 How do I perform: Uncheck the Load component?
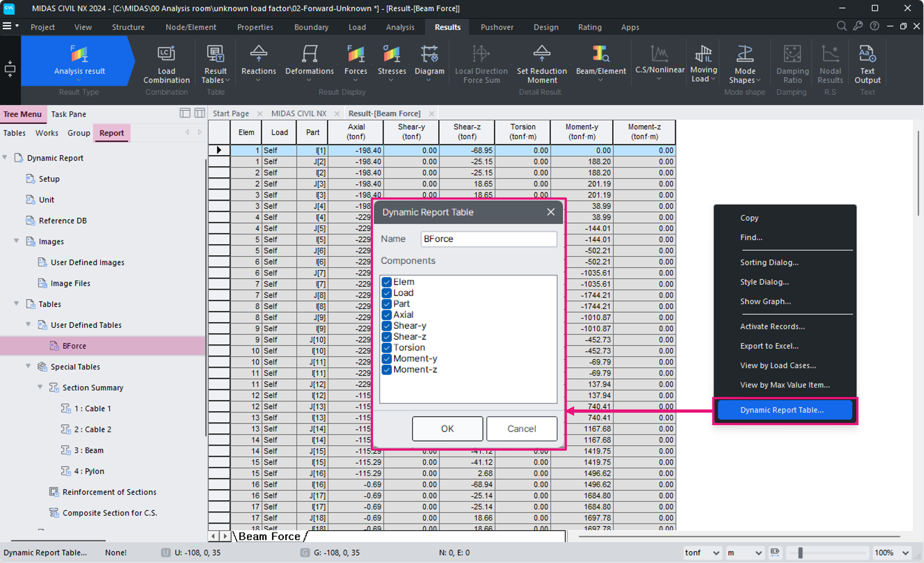(387, 293)
